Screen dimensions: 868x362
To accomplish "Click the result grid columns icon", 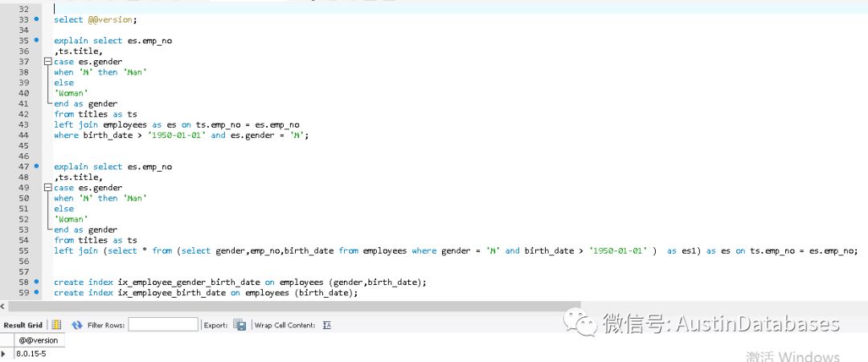I will (x=56, y=325).
